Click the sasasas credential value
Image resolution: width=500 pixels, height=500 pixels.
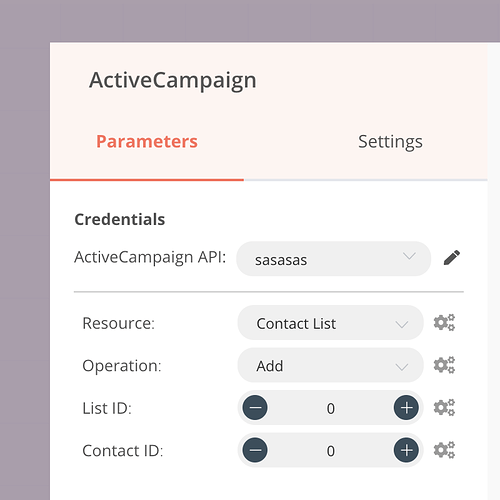(x=281, y=260)
